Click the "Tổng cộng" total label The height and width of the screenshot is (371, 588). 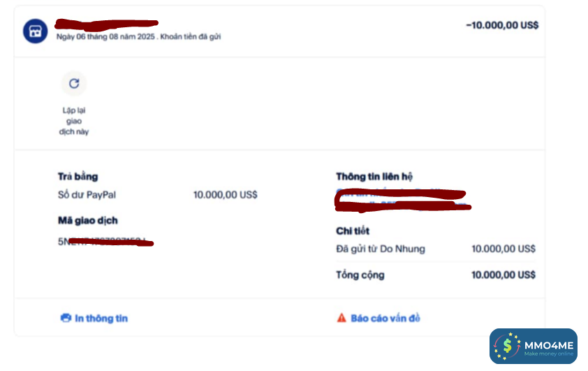tap(360, 275)
